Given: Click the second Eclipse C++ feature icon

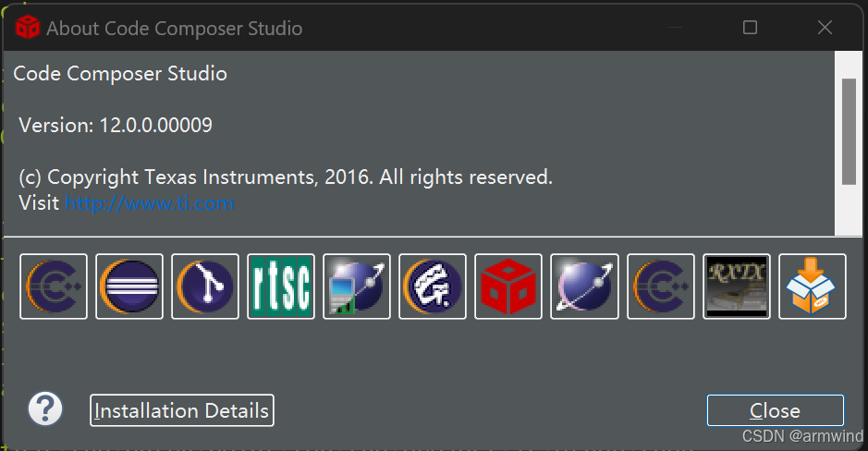Looking at the screenshot, I should 660,286.
